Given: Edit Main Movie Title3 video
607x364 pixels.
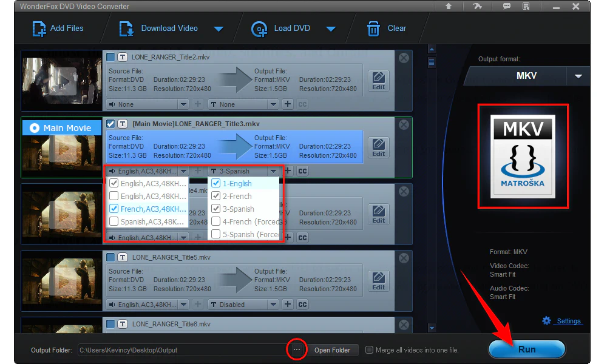Looking at the screenshot, I should pyautogui.click(x=378, y=147).
